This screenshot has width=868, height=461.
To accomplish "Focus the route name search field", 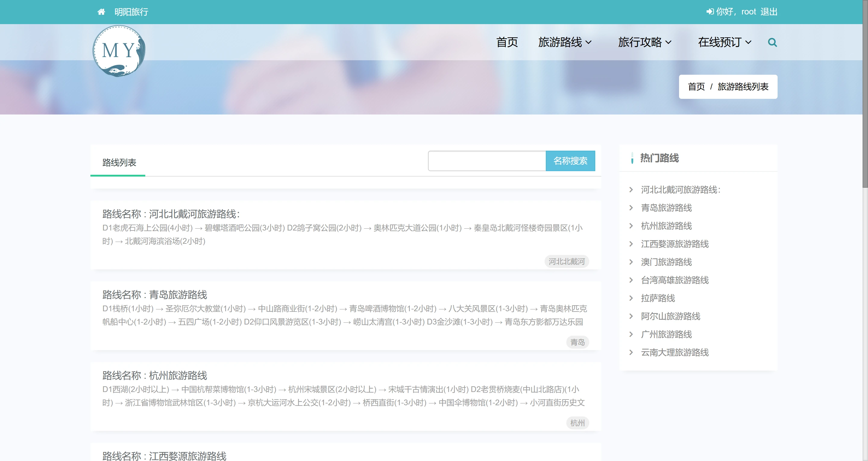I will 486,161.
